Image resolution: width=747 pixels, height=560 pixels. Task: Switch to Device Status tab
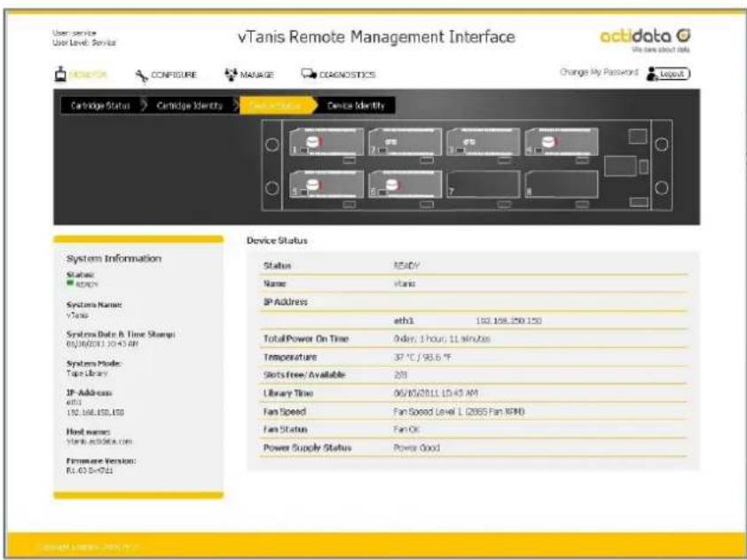(276, 106)
